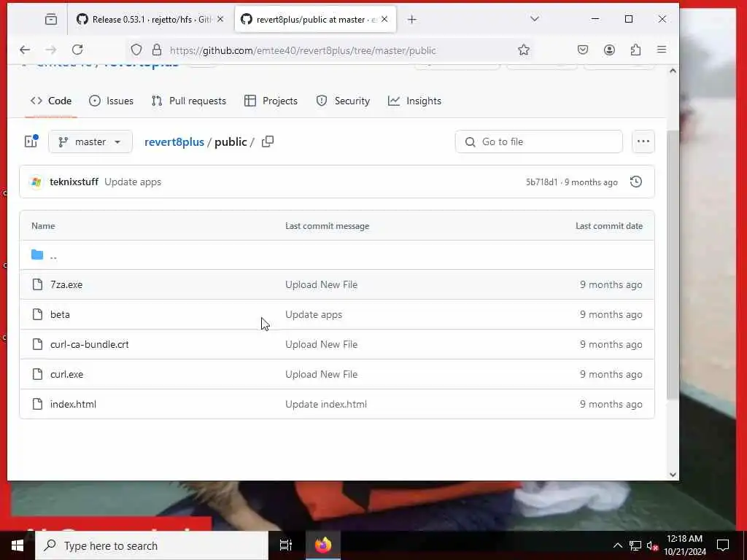
Task: Open the Issues tab
Action: point(111,101)
